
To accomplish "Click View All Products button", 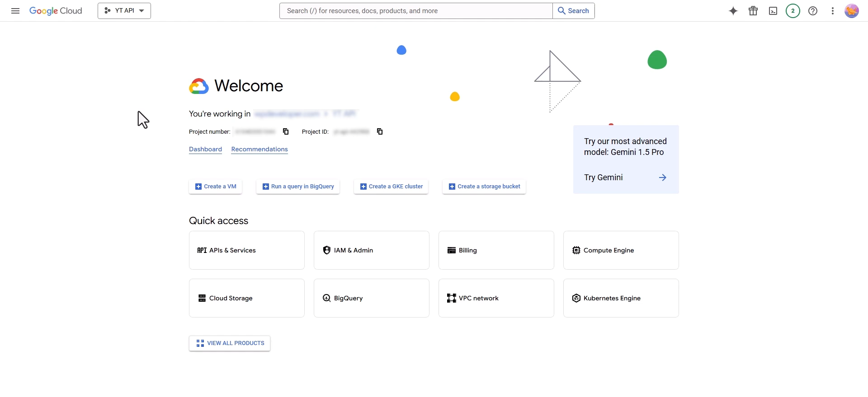I will click(230, 343).
